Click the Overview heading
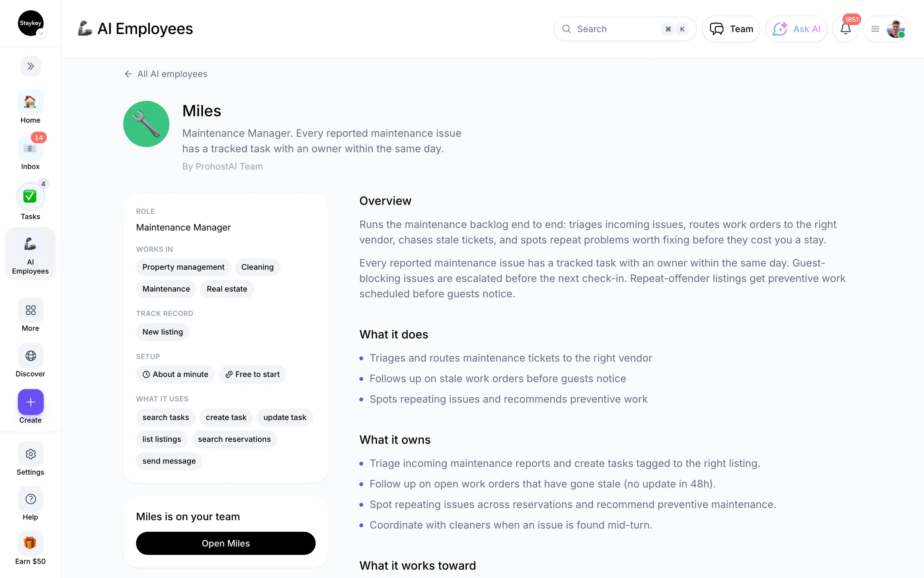Screen dimensions: 924x578 (385, 201)
